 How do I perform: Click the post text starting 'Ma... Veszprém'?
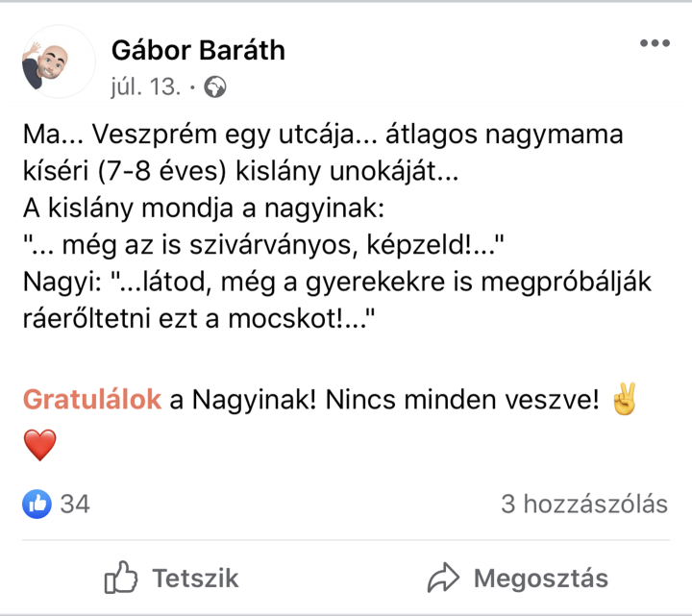point(323,153)
